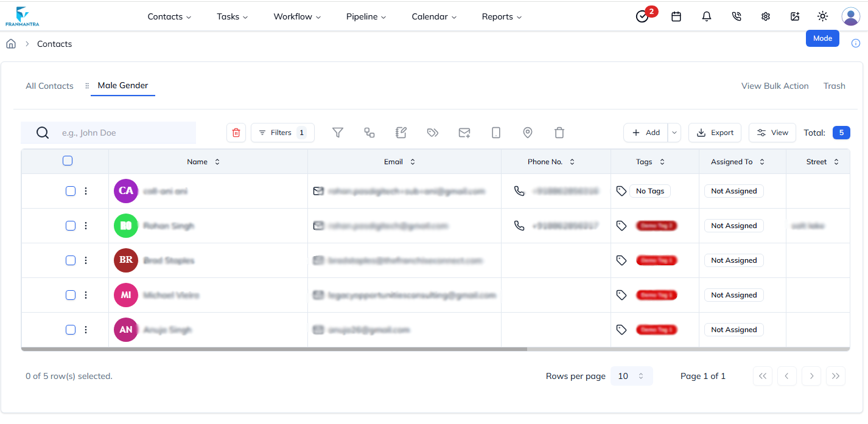Open the phone call icon in header
Viewport: 868px width, 424px height.
(736, 16)
